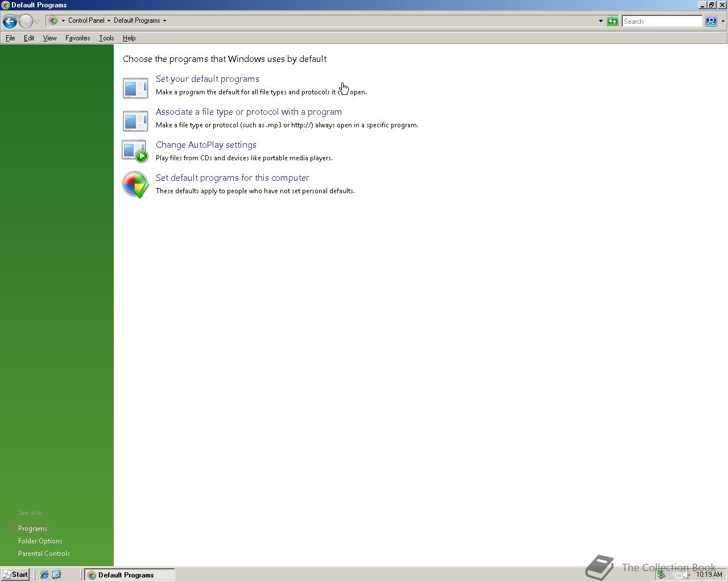
Task: Go back with the blue Back arrow
Action: [10, 21]
